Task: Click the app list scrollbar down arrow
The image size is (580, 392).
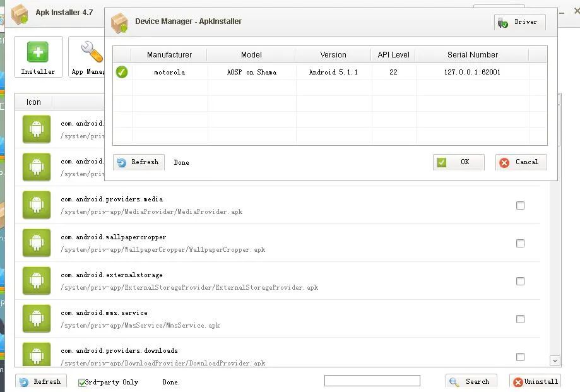Action: tap(555, 360)
